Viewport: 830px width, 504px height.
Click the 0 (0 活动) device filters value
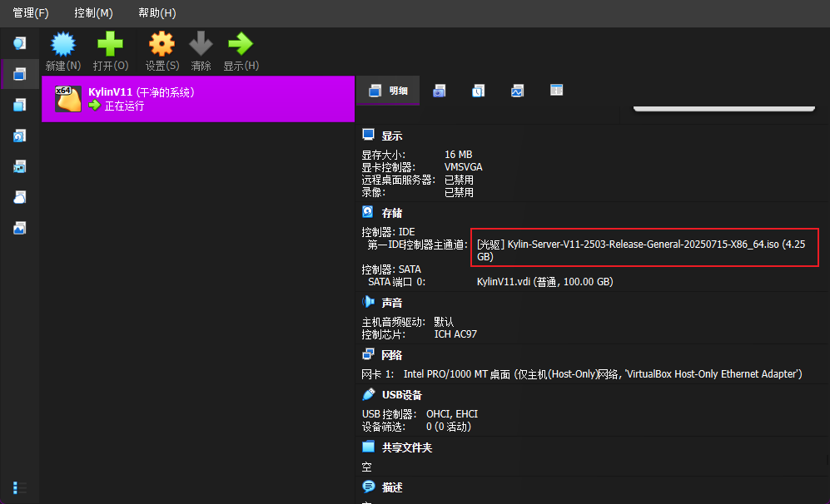pos(449,427)
